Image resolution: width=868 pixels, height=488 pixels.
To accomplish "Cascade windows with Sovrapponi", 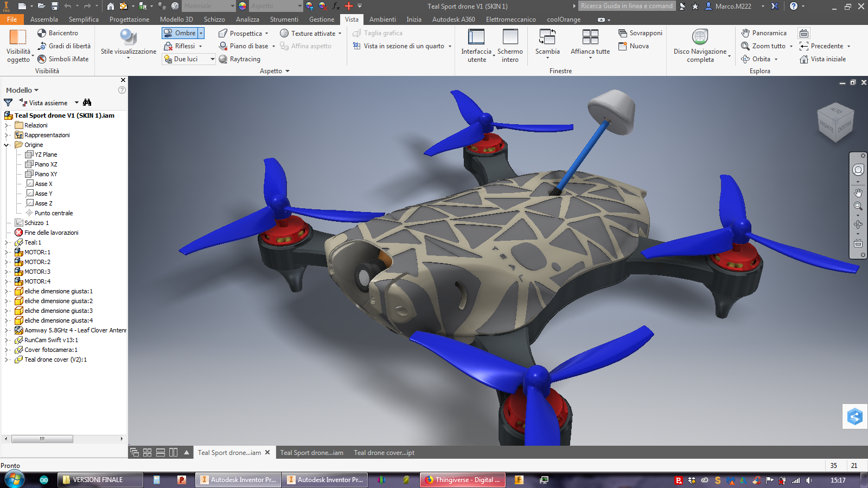I will 640,33.
